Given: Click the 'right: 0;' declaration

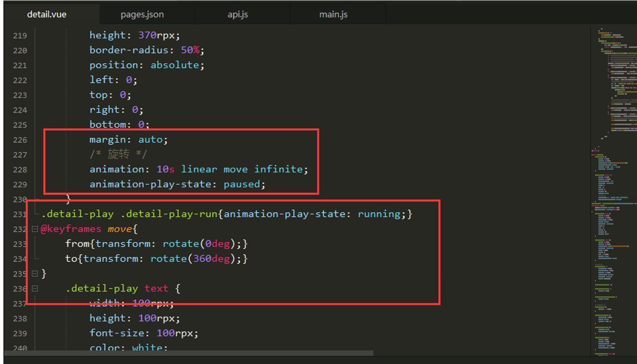Looking at the screenshot, I should [x=117, y=110].
